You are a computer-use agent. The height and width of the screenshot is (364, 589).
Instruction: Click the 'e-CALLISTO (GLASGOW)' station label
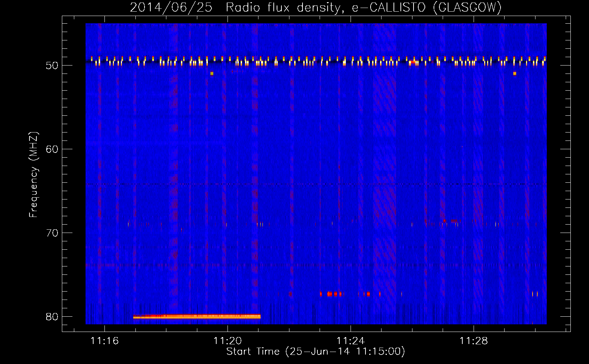click(427, 8)
